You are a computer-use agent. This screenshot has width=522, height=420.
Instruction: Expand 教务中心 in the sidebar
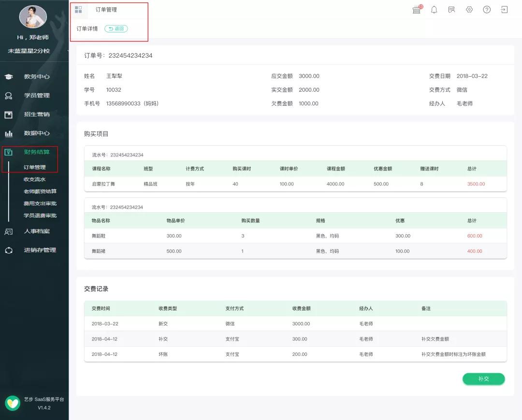coord(36,76)
